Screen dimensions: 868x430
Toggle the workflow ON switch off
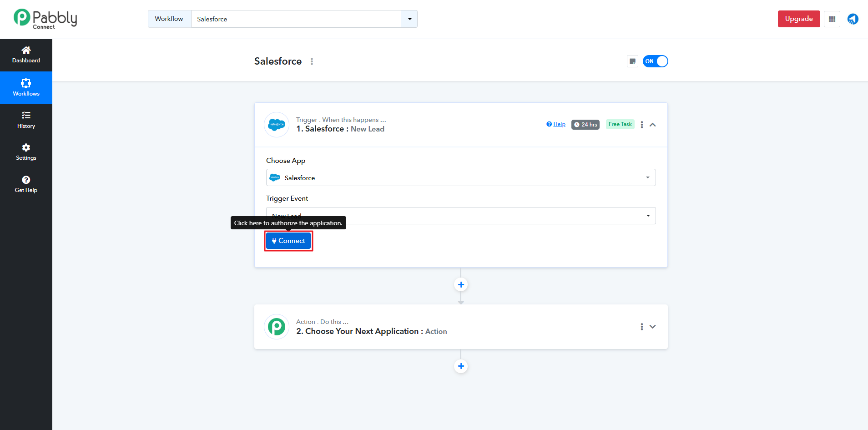[655, 61]
